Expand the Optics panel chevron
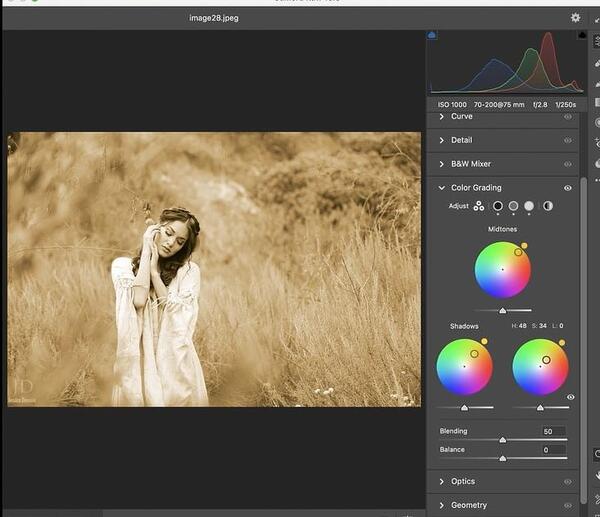 pos(442,481)
